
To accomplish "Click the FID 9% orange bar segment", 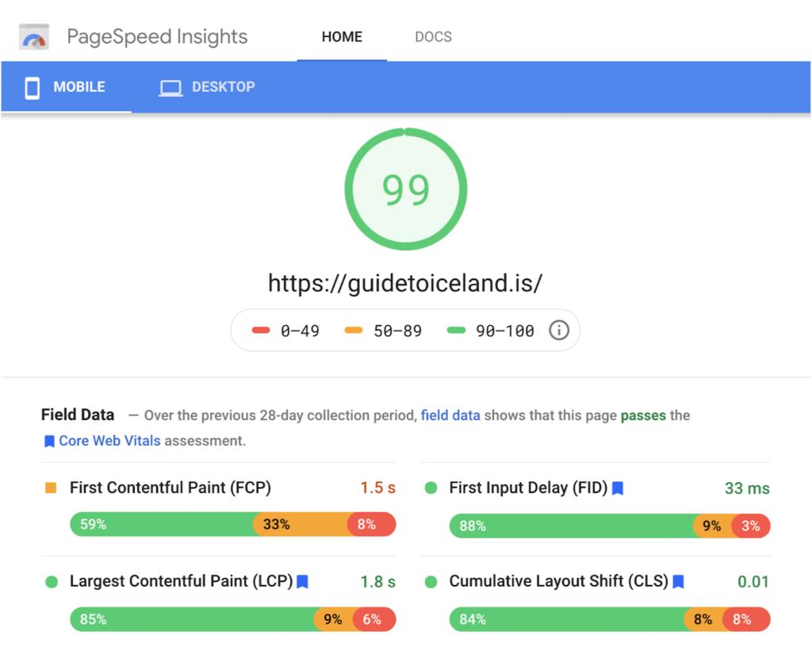I will [x=713, y=526].
